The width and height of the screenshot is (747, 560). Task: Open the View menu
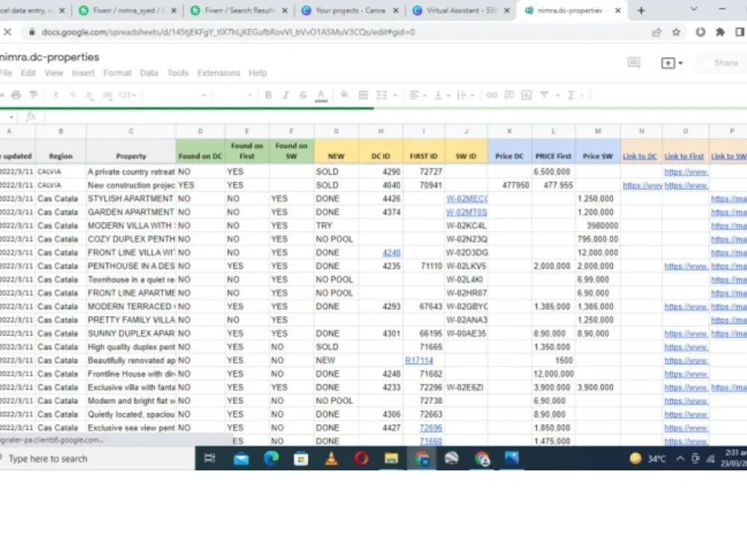[54, 73]
